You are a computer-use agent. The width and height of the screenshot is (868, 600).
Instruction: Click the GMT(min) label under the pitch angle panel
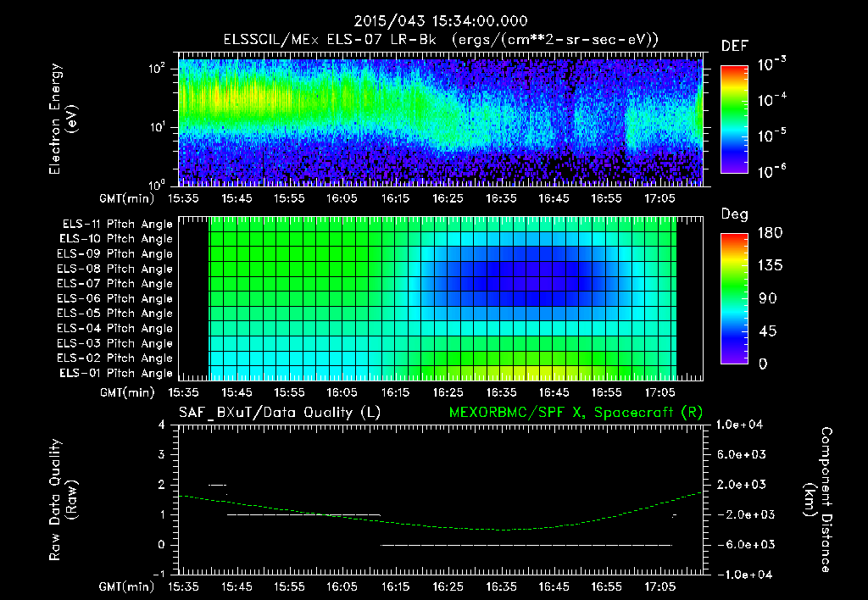127,393
